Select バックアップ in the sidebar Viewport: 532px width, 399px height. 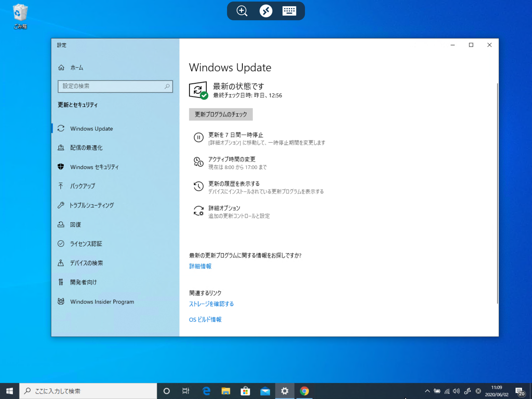pyautogui.click(x=82, y=186)
